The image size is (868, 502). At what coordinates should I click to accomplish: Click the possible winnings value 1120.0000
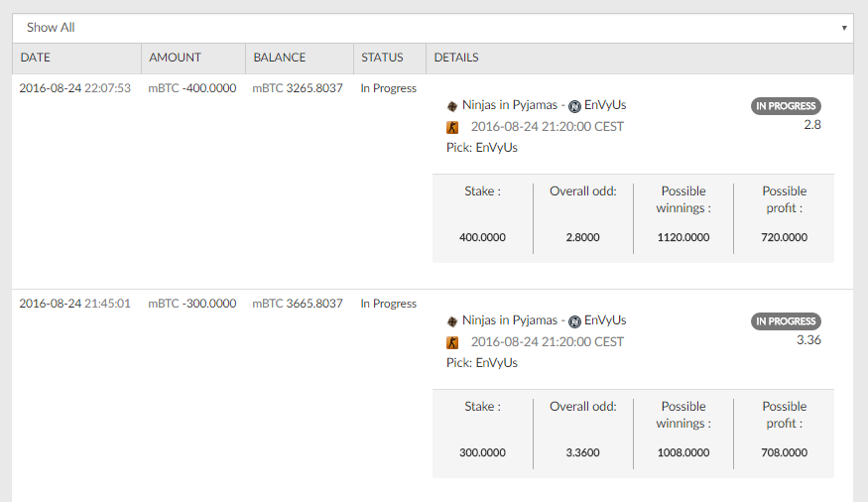click(x=683, y=237)
